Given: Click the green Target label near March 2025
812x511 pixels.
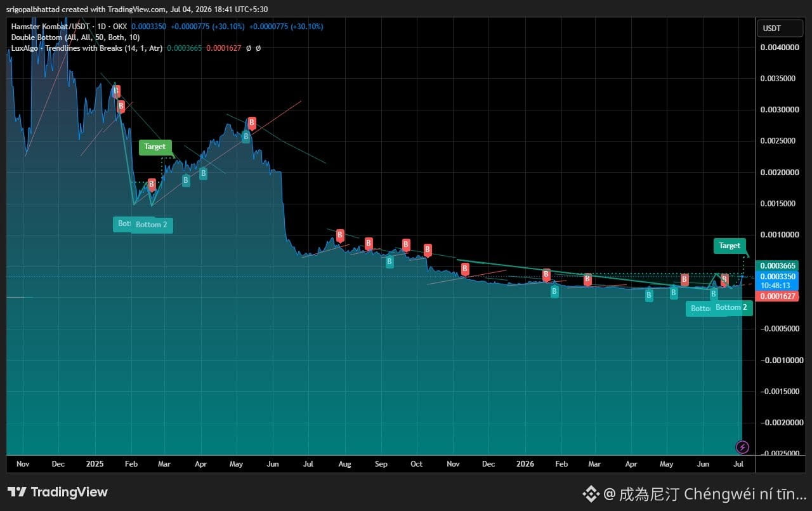Looking at the screenshot, I should [155, 147].
